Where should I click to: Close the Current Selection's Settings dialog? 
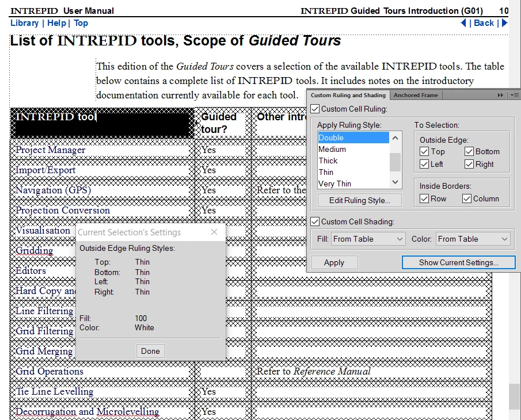click(x=214, y=232)
